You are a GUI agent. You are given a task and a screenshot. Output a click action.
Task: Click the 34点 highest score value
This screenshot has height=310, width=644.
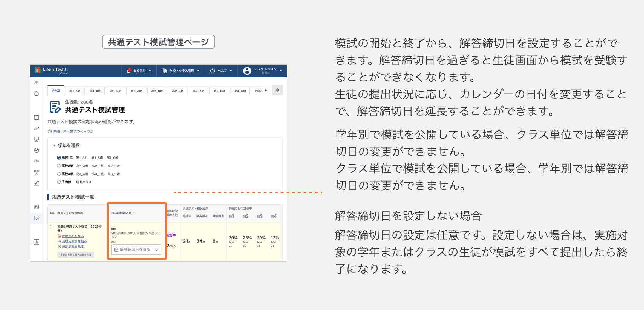(x=201, y=241)
